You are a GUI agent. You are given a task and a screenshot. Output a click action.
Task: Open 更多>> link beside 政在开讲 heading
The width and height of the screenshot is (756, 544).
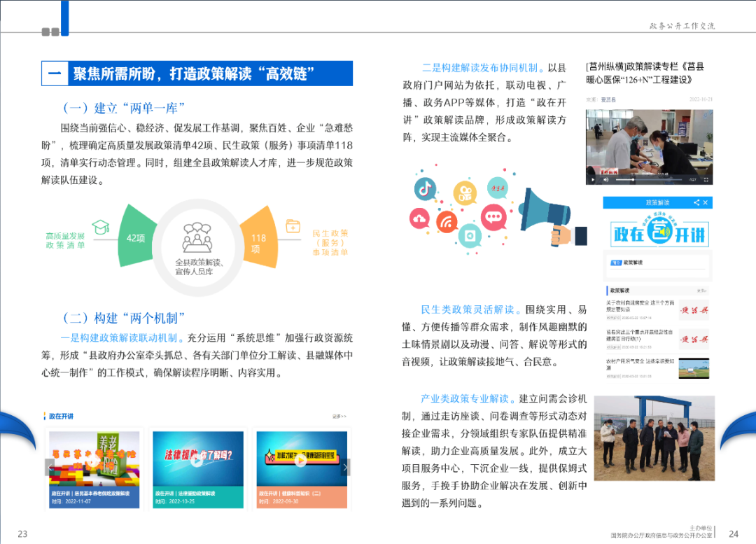(x=339, y=417)
